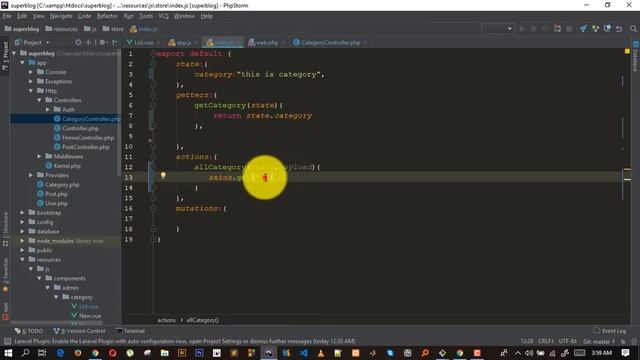Open the Database tool window on right edge
Screen dimensions: 640x360
coord(636,56)
